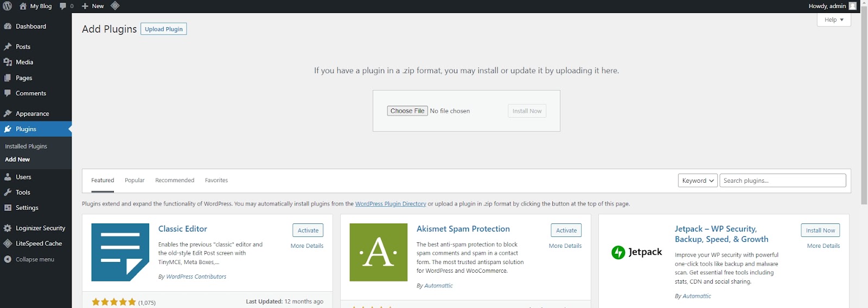Open More Details for Classic Editor
This screenshot has height=308, width=868.
(x=307, y=246)
